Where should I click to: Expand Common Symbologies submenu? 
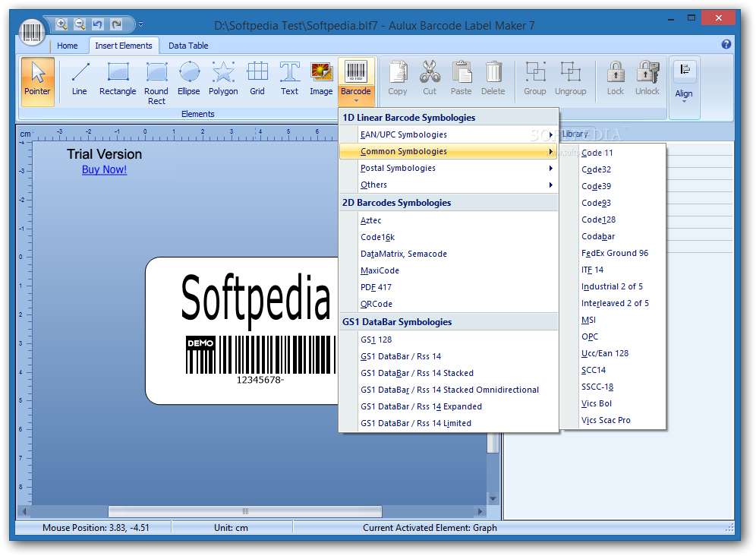(x=449, y=152)
